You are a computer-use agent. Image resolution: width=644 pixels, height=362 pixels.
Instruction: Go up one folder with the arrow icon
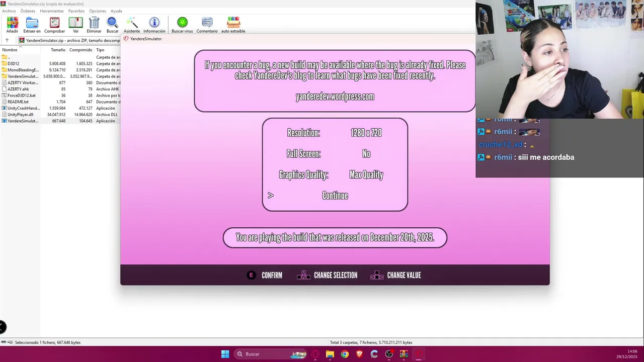(x=7, y=40)
